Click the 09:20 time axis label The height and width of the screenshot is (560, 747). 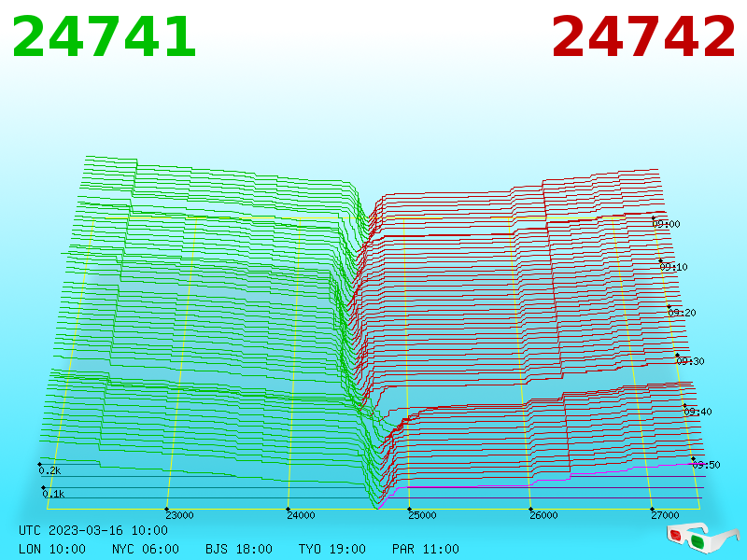[683, 313]
